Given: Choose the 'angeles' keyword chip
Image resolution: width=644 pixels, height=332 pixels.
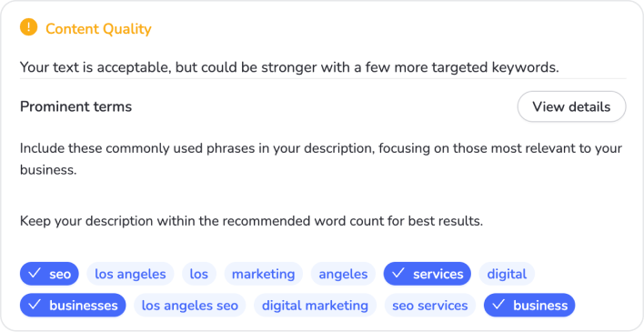Looking at the screenshot, I should [343, 274].
